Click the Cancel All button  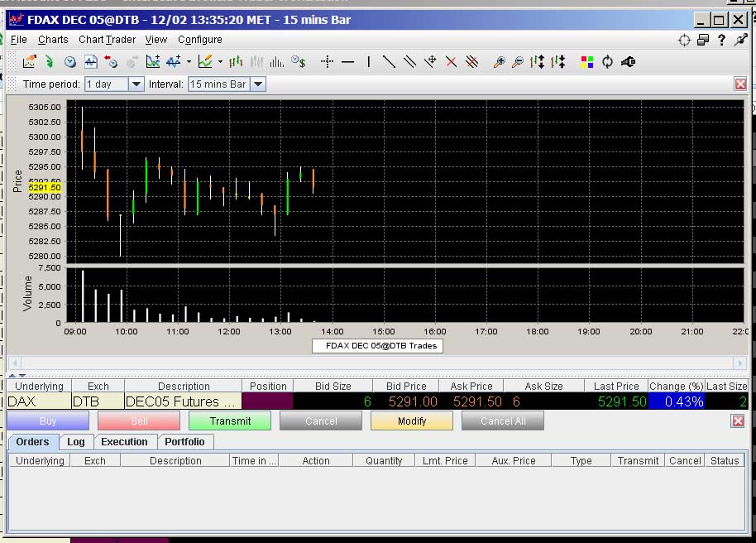(503, 420)
